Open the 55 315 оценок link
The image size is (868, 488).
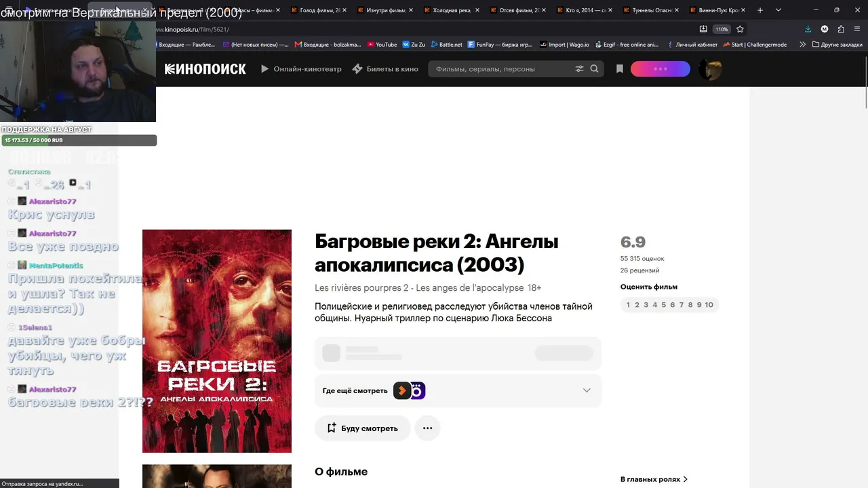pyautogui.click(x=642, y=259)
